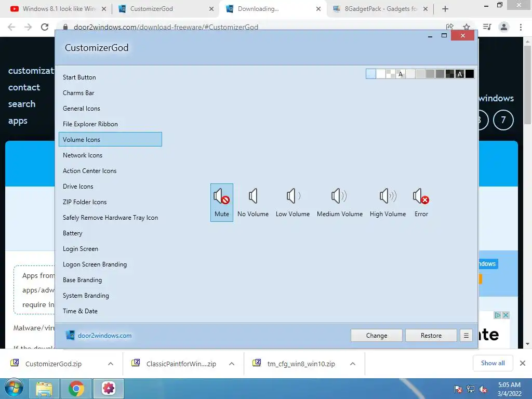Open the File Explorer Ribbon category
Image resolution: width=532 pixels, height=399 pixels.
pyautogui.click(x=110, y=124)
